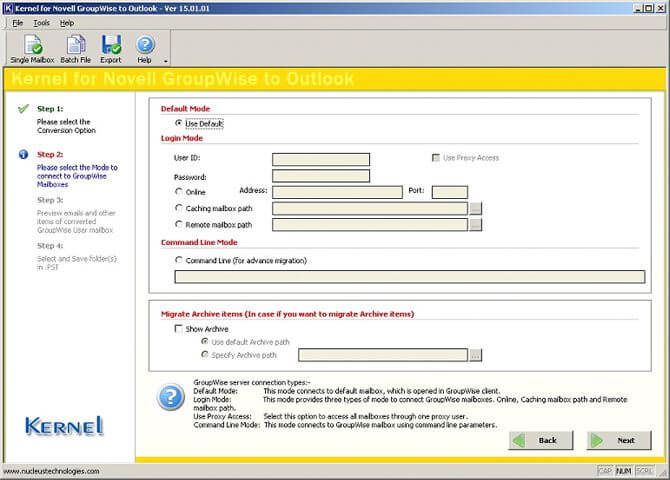Click the Caching mailbox path text field

click(370, 208)
